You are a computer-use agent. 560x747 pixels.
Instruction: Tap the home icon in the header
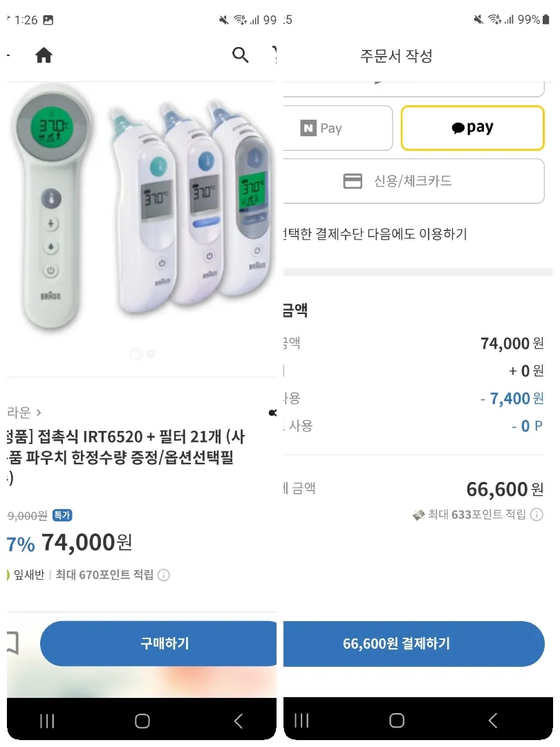pos(44,55)
